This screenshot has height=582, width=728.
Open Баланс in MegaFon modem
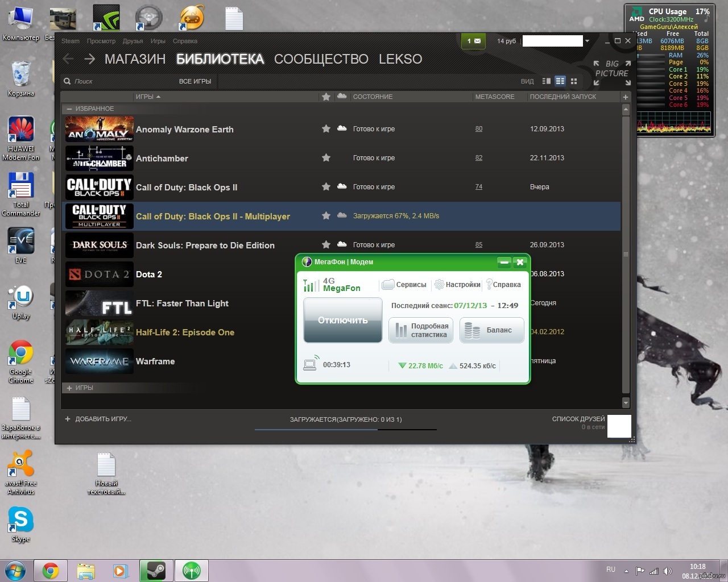(492, 330)
